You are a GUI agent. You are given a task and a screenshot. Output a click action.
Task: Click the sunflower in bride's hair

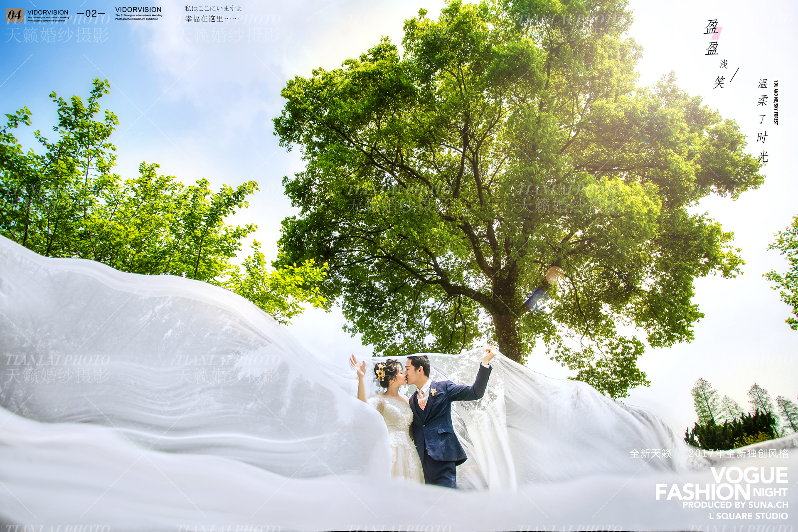380,374
